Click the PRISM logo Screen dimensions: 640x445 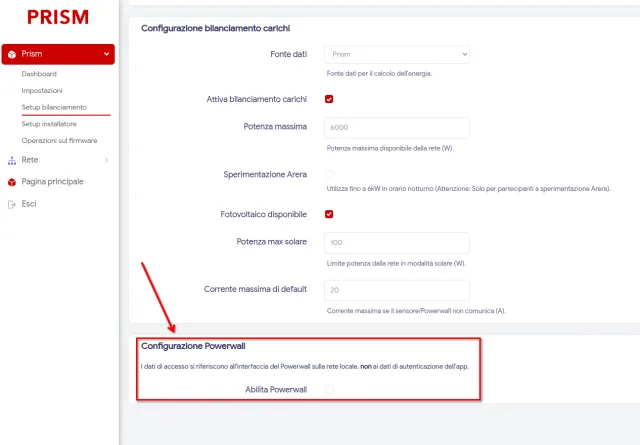57,17
